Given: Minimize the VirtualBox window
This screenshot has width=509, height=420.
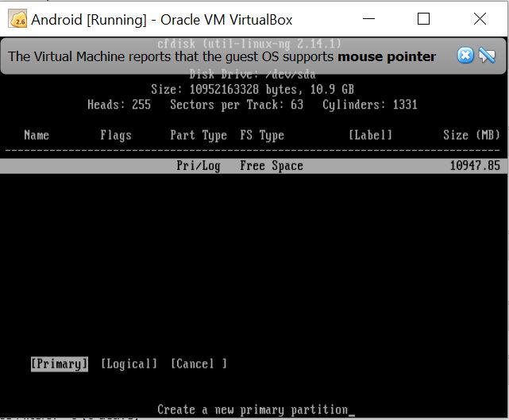Looking at the screenshot, I should click(368, 19).
